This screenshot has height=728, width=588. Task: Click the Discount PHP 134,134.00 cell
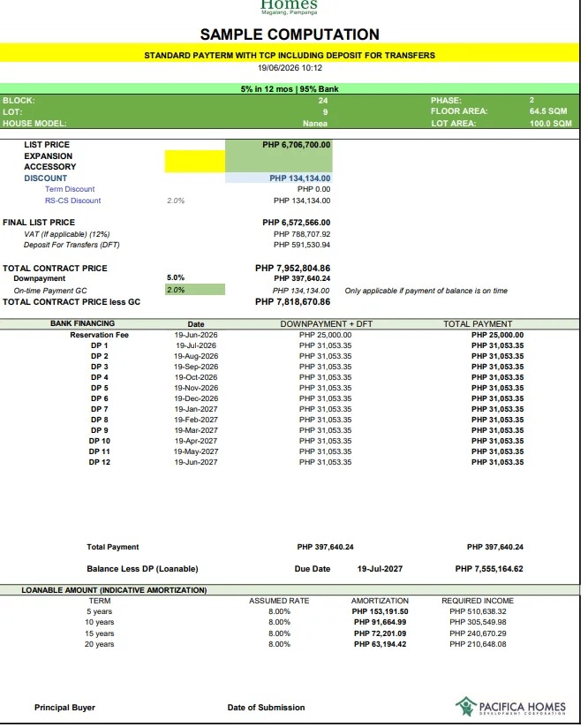[x=279, y=178]
